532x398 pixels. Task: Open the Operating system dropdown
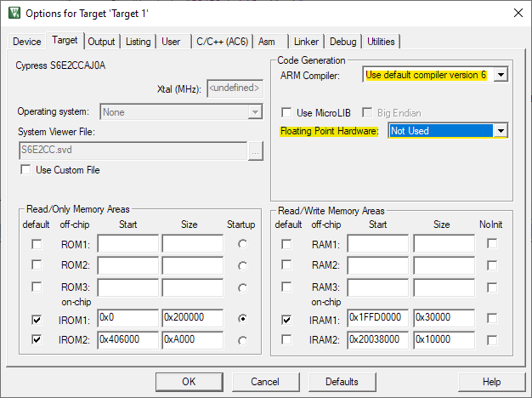(255, 111)
